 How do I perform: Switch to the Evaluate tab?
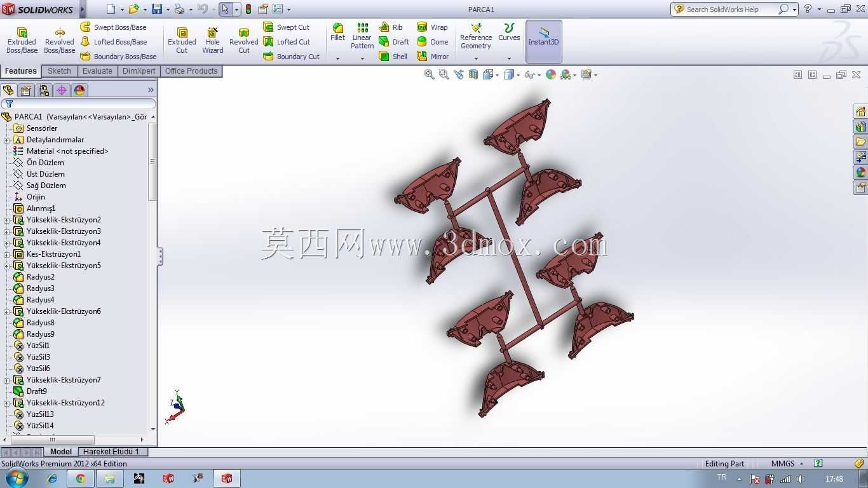click(97, 71)
